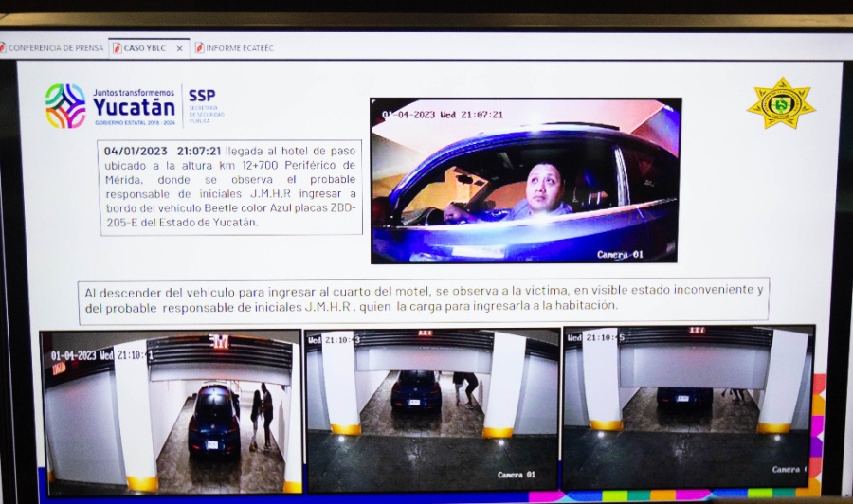Open the INFORME ECATEEC tab
Screen dimensions: 853x504
[x=234, y=48]
